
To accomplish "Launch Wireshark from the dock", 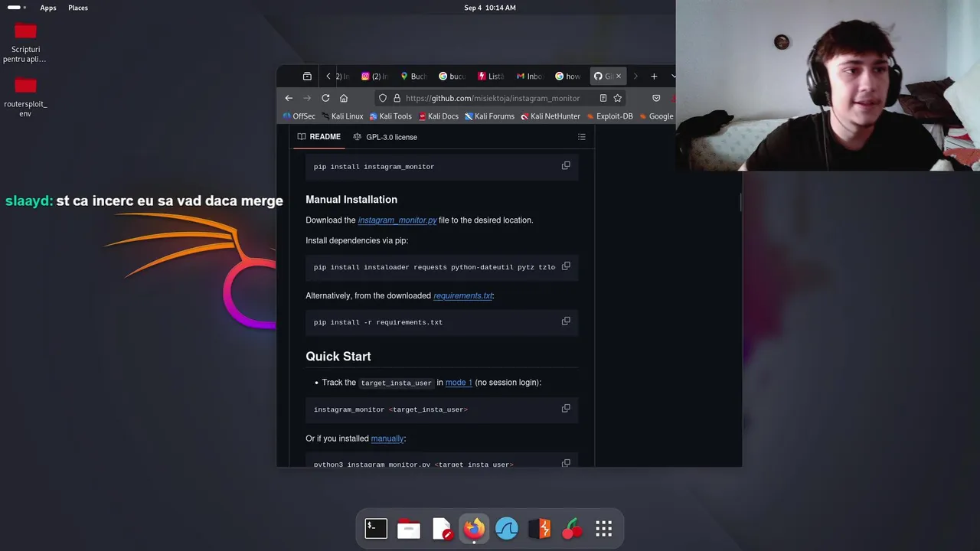I will tap(507, 528).
